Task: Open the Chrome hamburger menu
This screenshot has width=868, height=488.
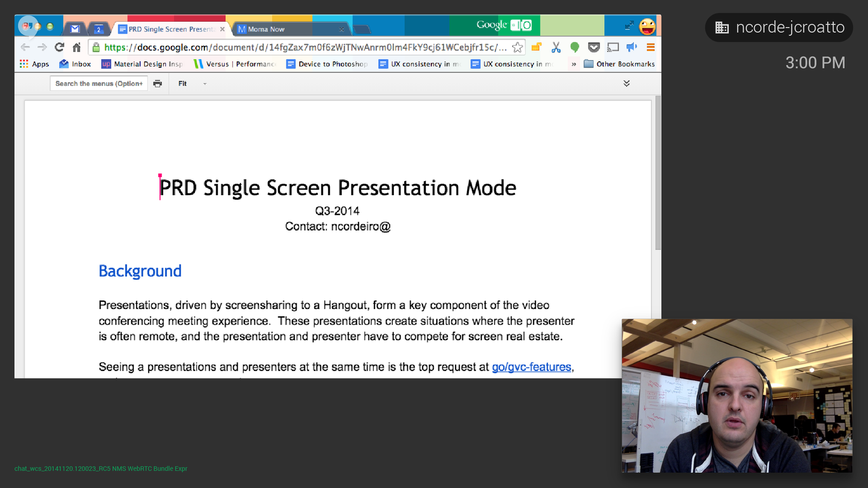Action: (x=650, y=47)
